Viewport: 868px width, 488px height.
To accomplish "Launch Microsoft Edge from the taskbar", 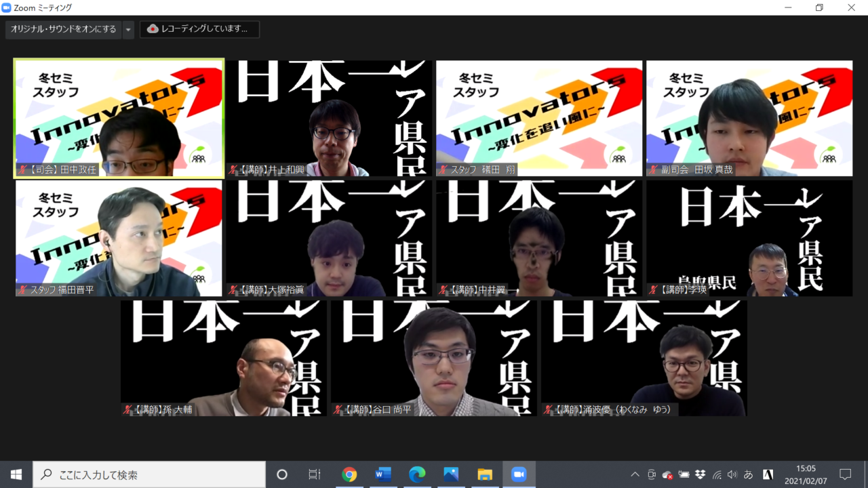I will (x=417, y=474).
